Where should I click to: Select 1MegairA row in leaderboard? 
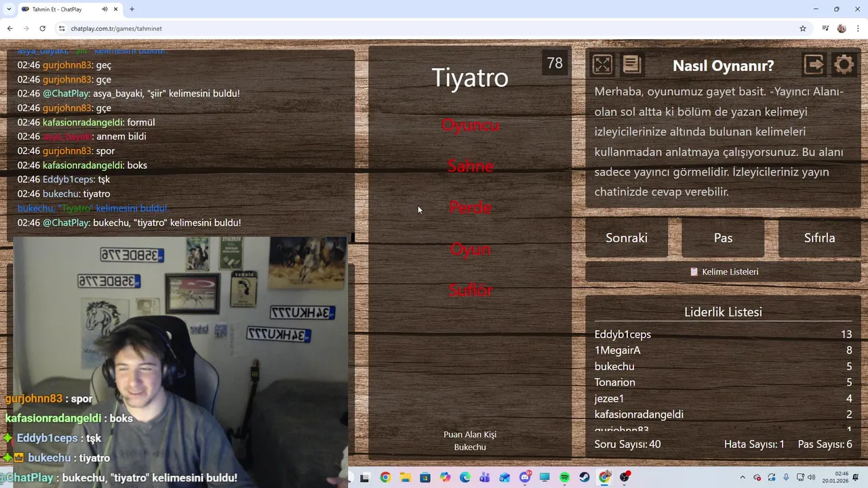coord(723,350)
